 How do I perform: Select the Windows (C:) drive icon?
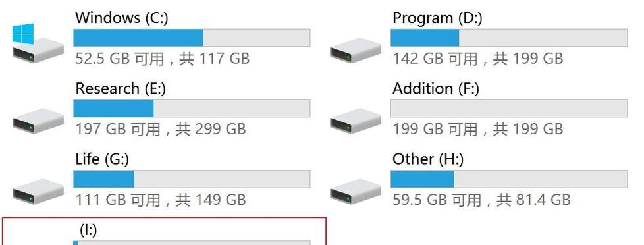click(38, 43)
